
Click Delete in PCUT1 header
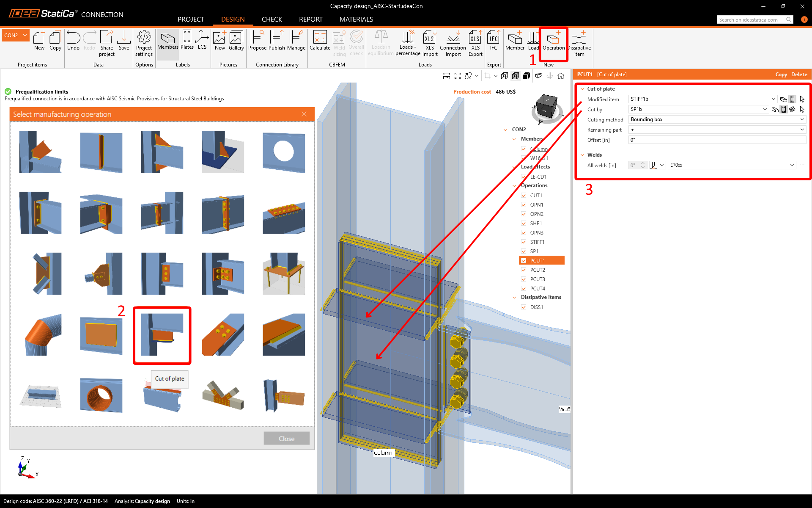pyautogui.click(x=799, y=75)
